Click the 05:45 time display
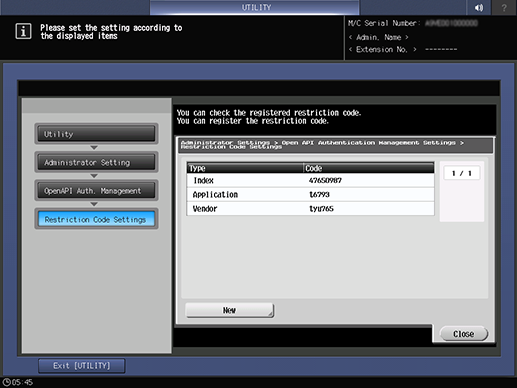The width and height of the screenshot is (517, 388). click(22, 382)
